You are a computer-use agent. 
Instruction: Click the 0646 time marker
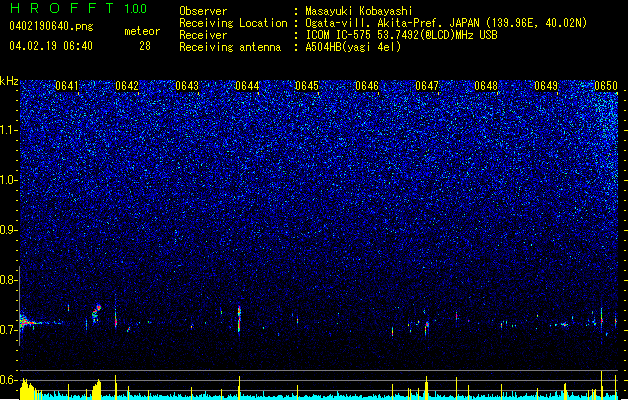(x=367, y=86)
